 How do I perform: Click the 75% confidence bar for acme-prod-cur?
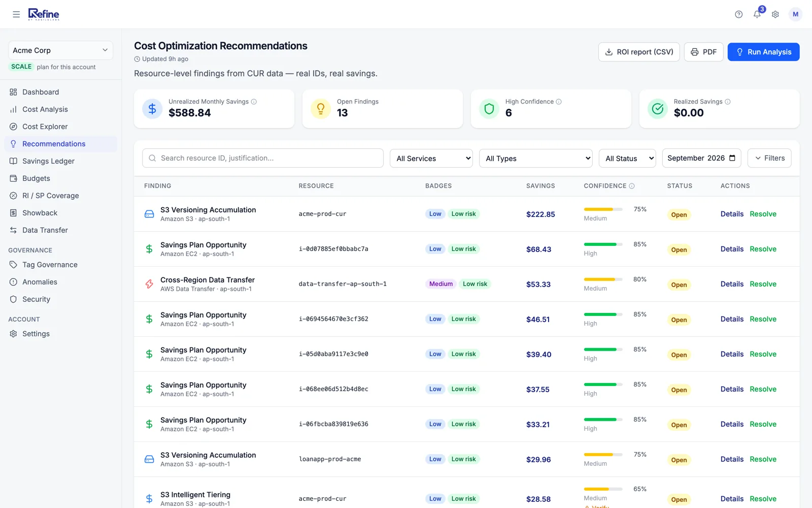point(603,209)
